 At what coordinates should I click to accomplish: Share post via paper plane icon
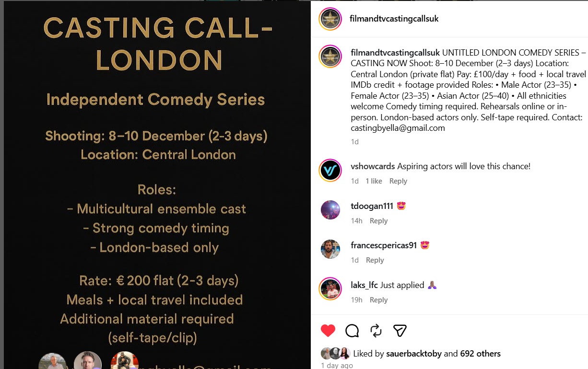400,330
